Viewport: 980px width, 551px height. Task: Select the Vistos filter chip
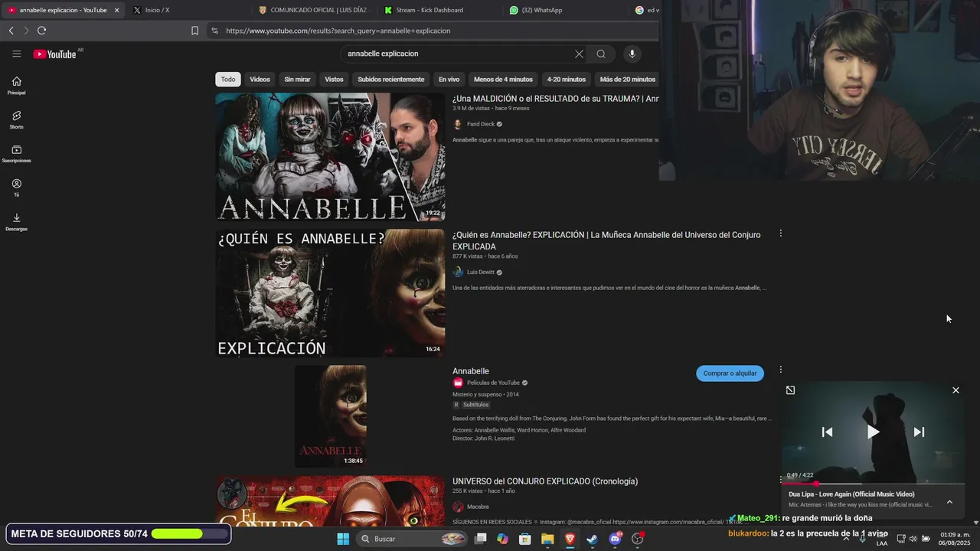334,80
